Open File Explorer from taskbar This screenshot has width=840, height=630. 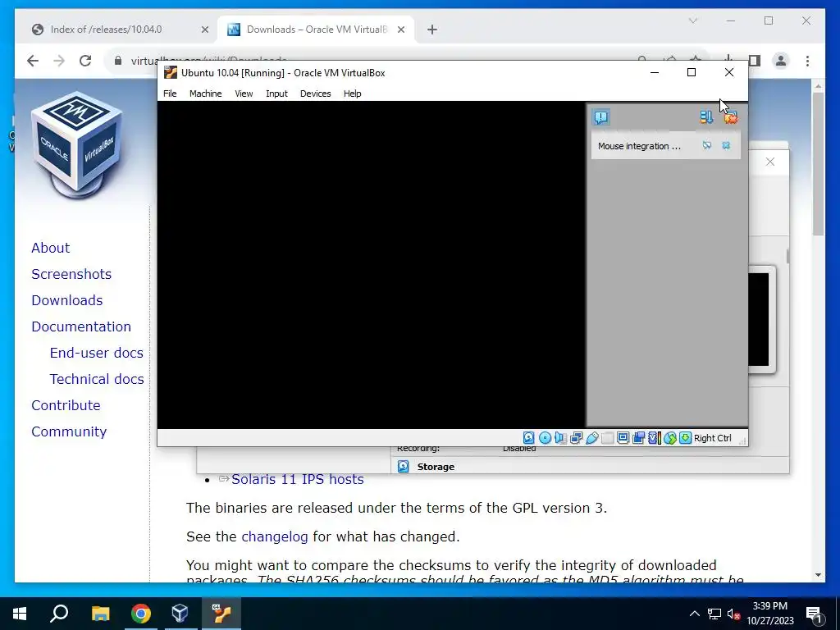point(100,614)
